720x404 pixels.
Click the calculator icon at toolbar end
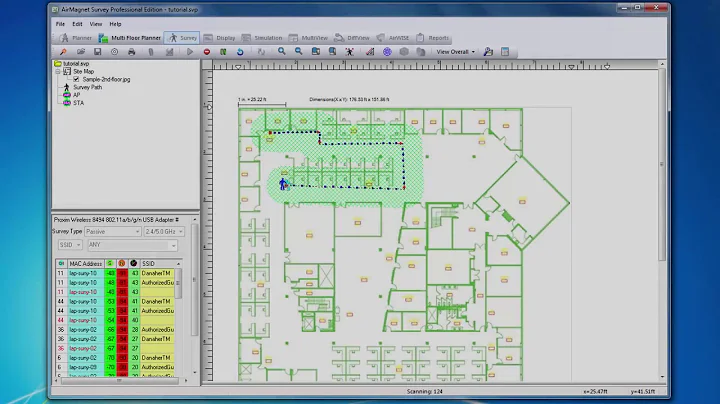(x=505, y=52)
